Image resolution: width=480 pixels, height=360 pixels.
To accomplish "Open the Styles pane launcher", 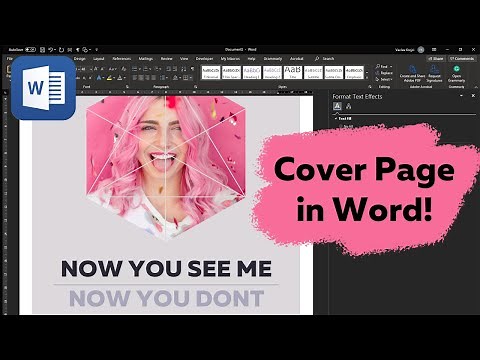I will click(x=370, y=87).
